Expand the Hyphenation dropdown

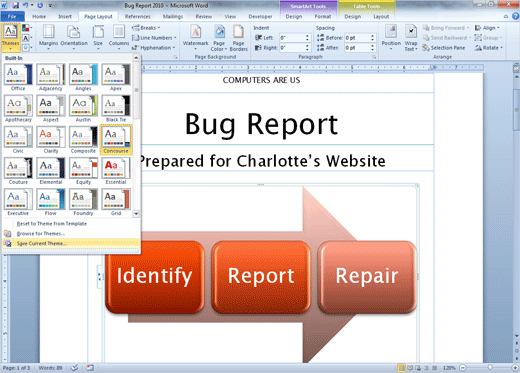click(x=154, y=48)
